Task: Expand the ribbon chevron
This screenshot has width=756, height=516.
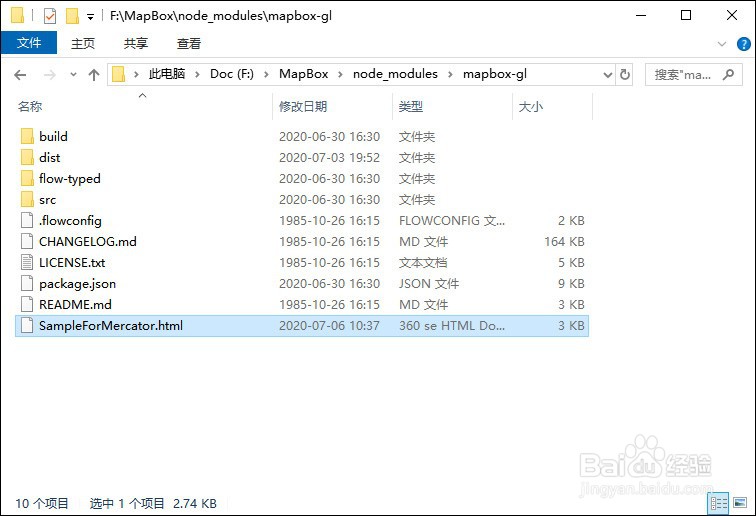Action: coord(722,44)
